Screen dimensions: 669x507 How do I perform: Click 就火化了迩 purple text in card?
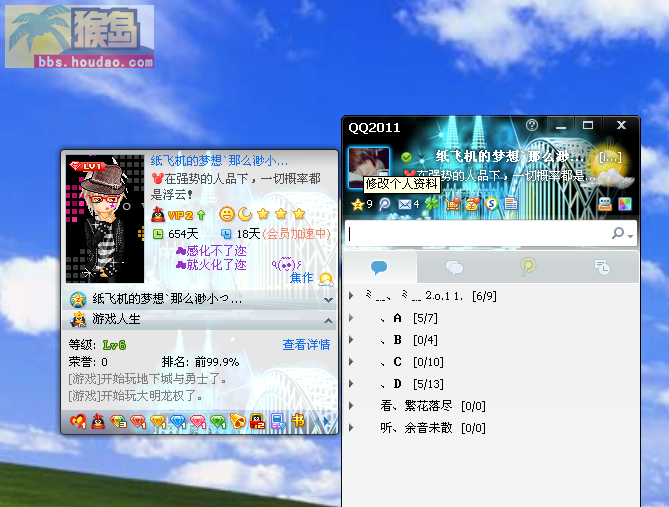pyautogui.click(x=217, y=265)
